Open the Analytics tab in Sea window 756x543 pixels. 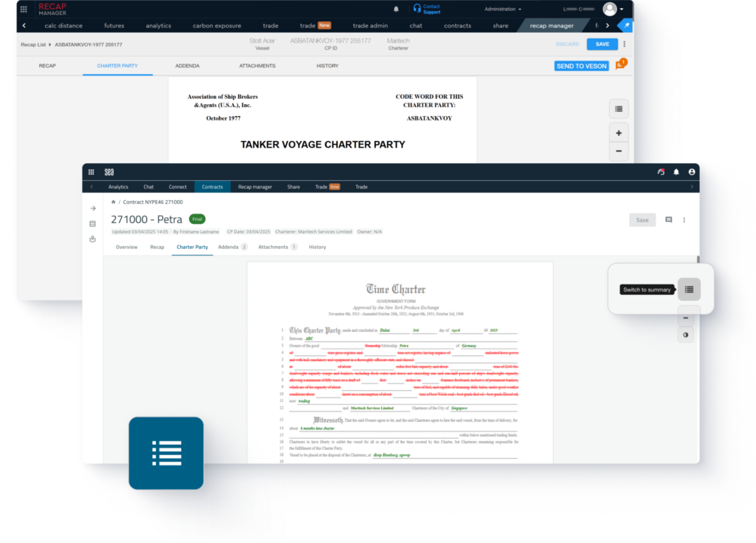point(119,187)
